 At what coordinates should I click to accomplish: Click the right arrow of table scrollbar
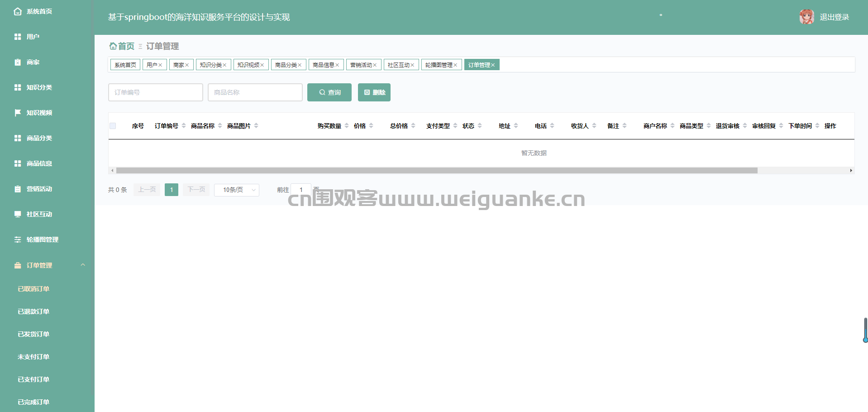point(851,171)
